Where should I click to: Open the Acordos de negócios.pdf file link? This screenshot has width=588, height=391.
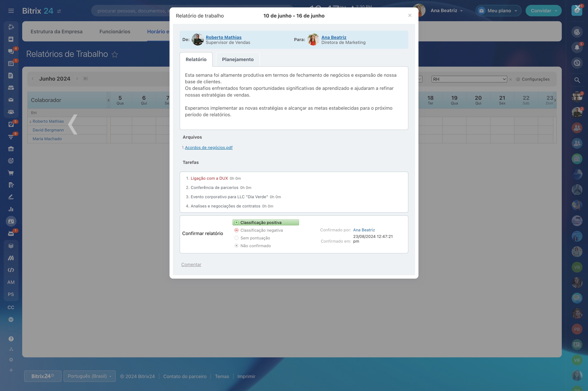(x=209, y=147)
